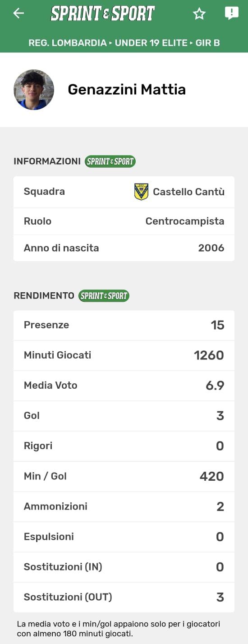Tap the Ruolo Centrocampista row
The height and width of the screenshot is (644, 248).
[x=124, y=221]
